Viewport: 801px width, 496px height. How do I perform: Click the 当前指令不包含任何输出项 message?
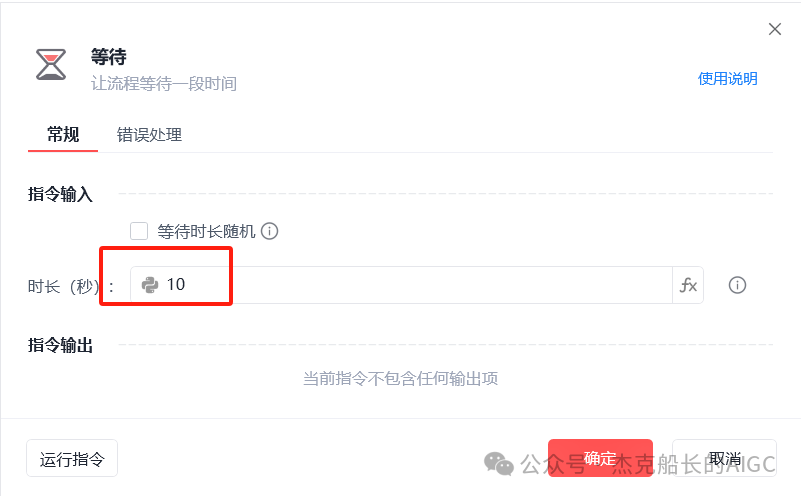[x=400, y=379]
